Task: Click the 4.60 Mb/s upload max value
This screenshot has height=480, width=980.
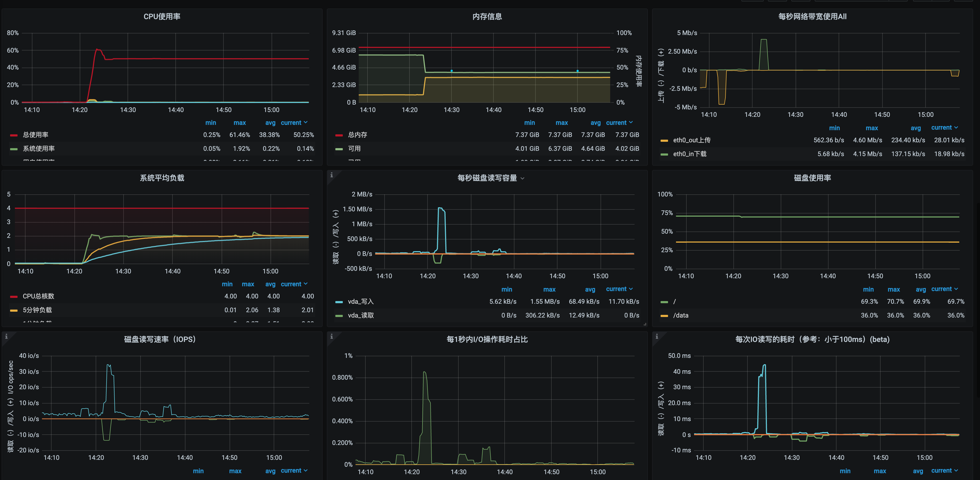Action: pyautogui.click(x=867, y=140)
